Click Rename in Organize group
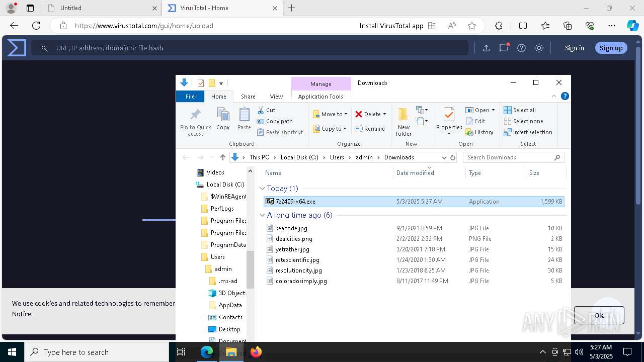 370,129
